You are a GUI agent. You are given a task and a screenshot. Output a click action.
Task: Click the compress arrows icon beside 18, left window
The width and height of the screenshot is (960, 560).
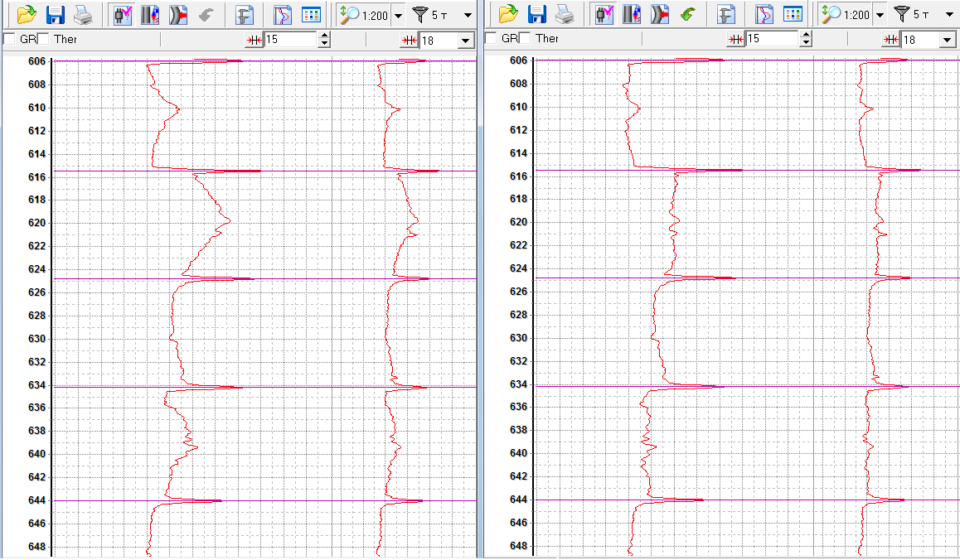click(410, 41)
